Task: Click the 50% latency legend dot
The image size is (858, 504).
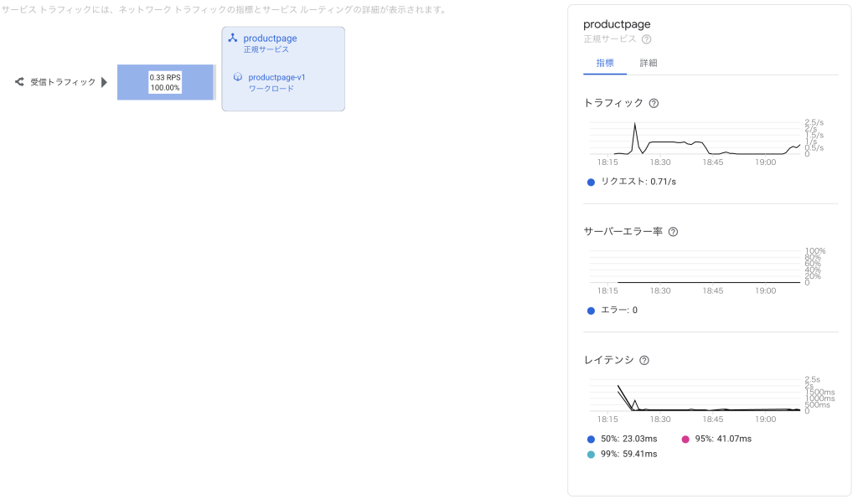Action: pyautogui.click(x=591, y=439)
